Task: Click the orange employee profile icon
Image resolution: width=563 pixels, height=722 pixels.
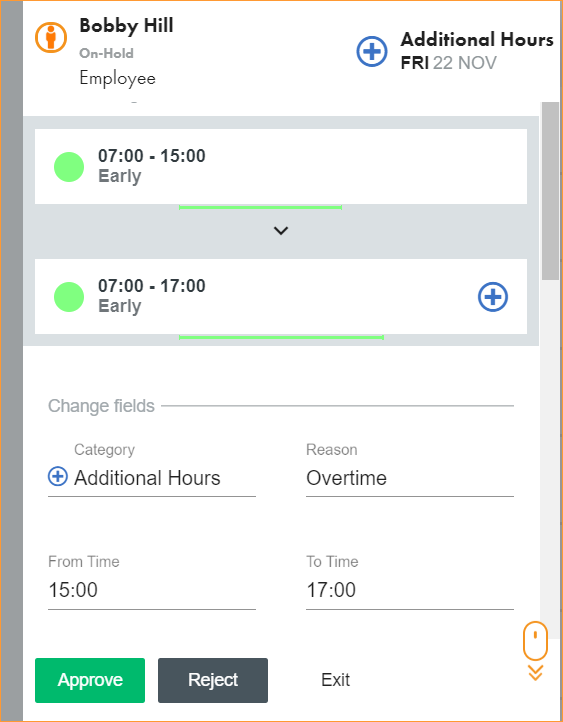Action: coord(51,37)
